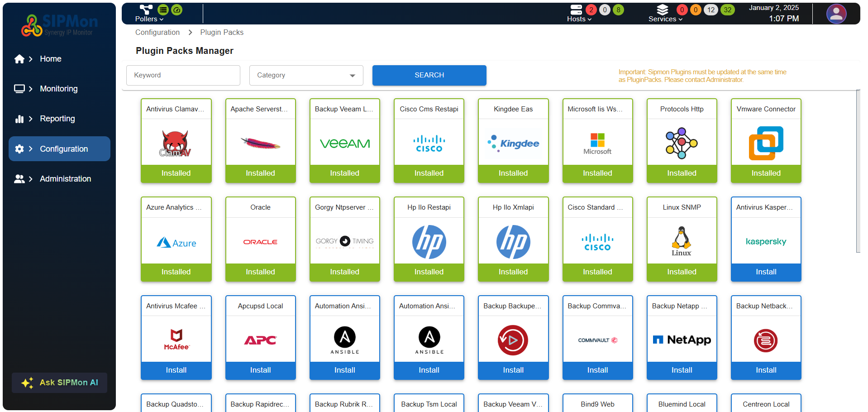Viewport: 868px width, 412px height.
Task: Expand the Hosts dropdown menu
Action: click(x=579, y=19)
